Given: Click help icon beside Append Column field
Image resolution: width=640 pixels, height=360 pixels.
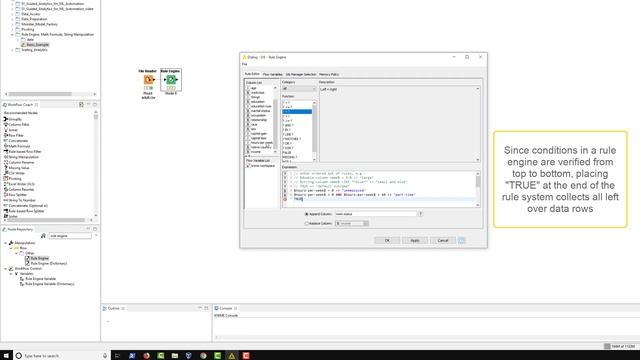Looking at the screenshot, I should coord(420,214).
